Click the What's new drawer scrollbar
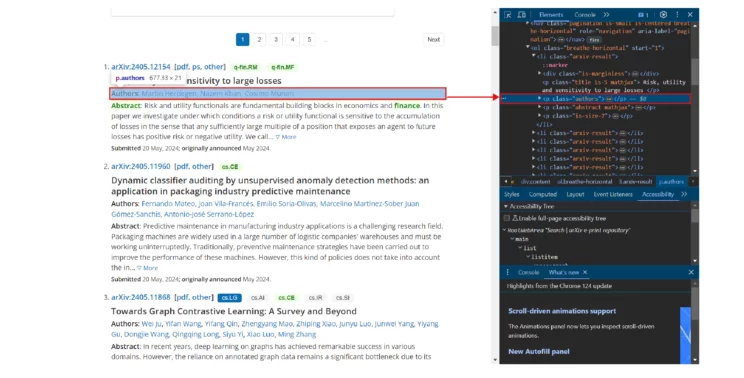The height and width of the screenshot is (378, 744). [x=695, y=304]
